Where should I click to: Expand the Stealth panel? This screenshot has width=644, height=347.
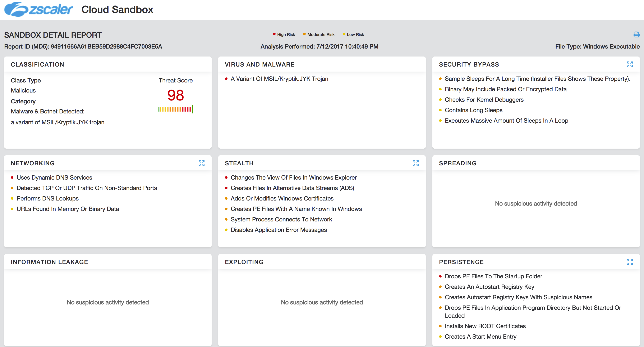coord(415,163)
